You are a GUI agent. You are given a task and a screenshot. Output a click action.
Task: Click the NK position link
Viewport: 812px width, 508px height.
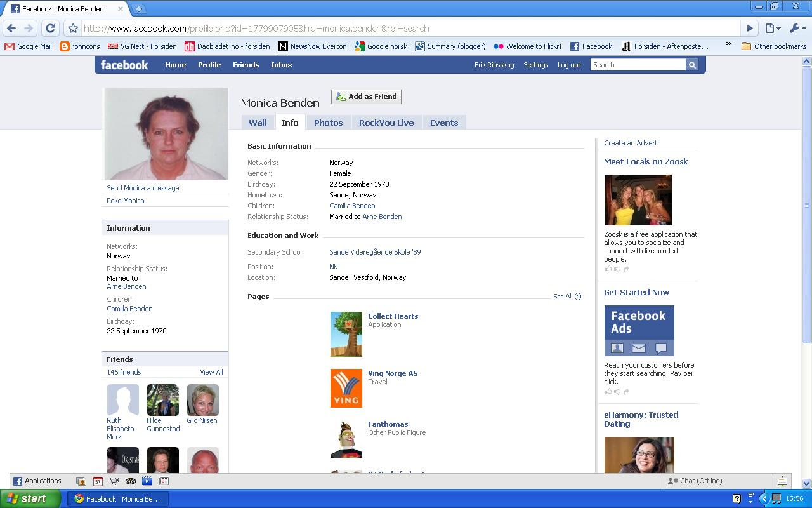point(334,267)
